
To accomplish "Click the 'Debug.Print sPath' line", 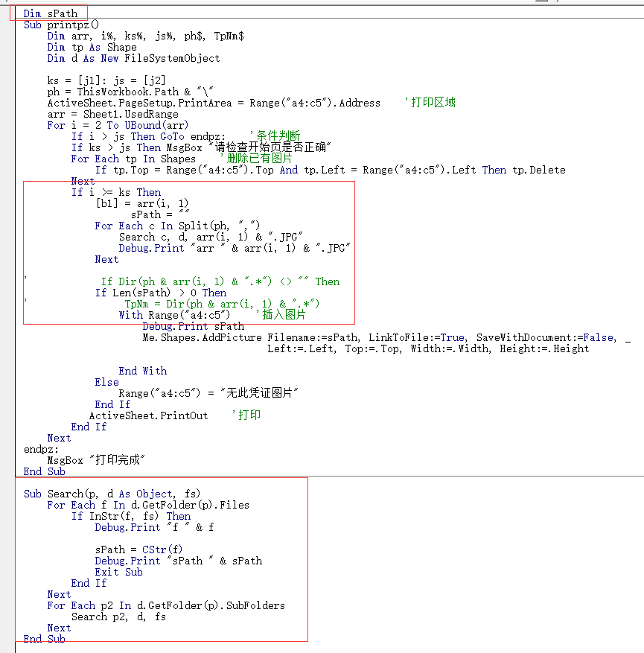I will click(193, 326).
